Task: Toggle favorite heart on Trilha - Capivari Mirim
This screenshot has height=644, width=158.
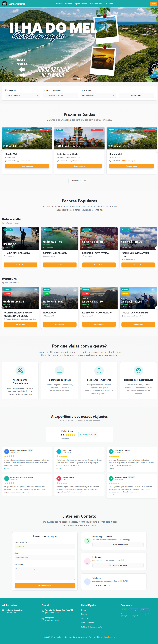Action: [x=153, y=290]
